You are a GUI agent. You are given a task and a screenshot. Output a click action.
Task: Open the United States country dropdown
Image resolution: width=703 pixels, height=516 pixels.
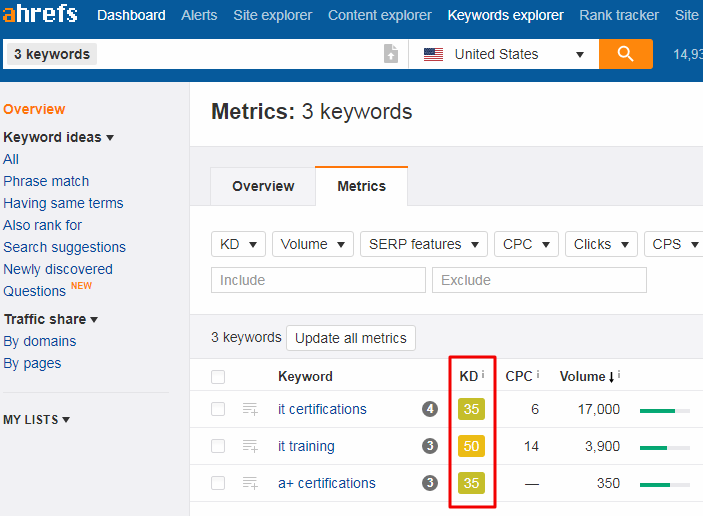point(503,54)
